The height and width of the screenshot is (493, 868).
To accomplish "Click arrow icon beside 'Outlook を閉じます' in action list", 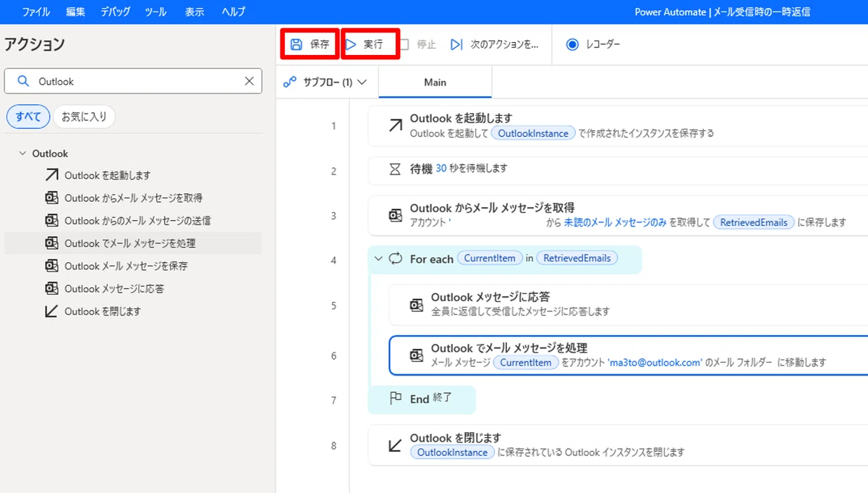I will click(x=51, y=311).
